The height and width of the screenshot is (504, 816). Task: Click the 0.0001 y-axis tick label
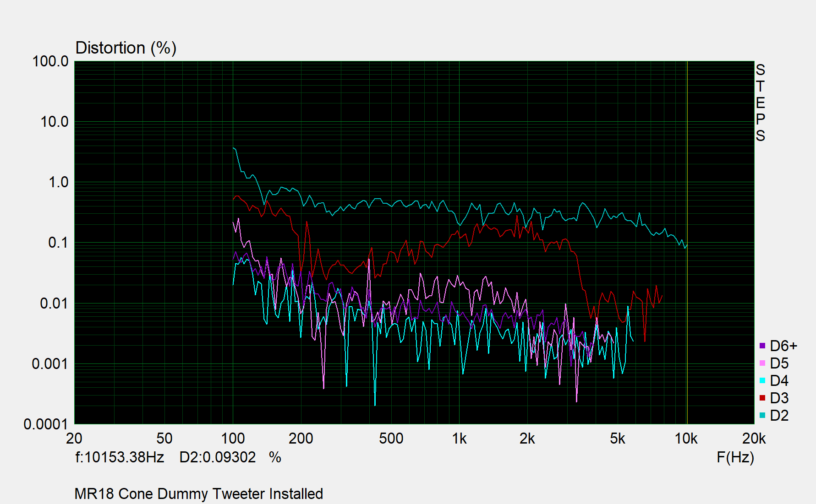coord(46,424)
